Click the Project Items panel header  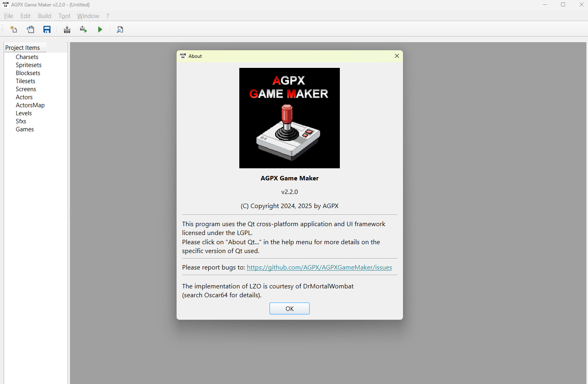click(x=25, y=47)
